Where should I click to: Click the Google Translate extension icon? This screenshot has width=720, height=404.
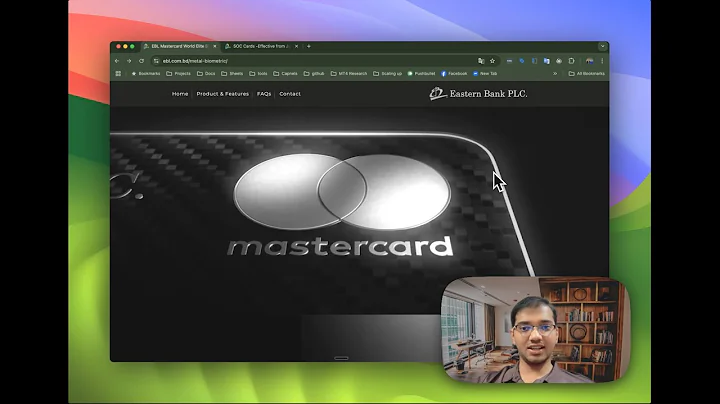coord(546,61)
